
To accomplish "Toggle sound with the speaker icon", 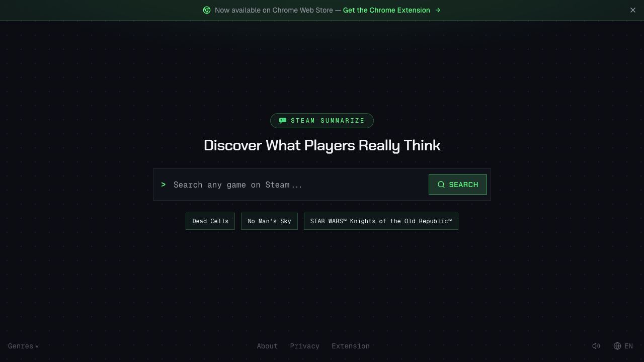I will 596,346.
